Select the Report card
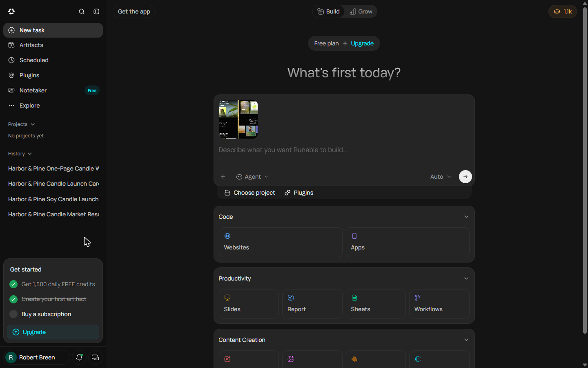Image resolution: width=588 pixels, height=368 pixels. [x=312, y=304]
